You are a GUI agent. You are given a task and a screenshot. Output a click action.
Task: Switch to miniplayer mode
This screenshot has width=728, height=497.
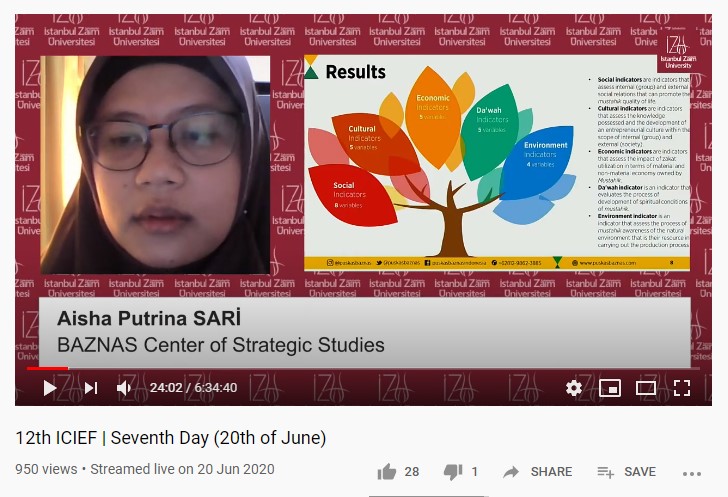coord(609,388)
